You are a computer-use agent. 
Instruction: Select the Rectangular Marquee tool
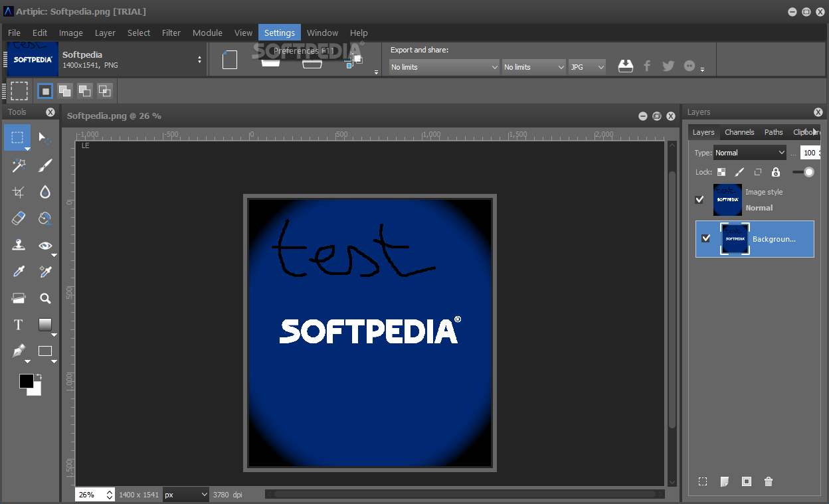click(17, 138)
